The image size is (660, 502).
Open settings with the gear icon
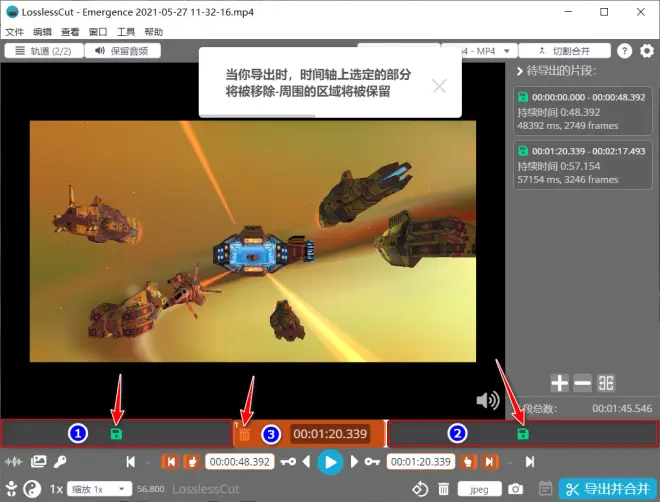(647, 51)
